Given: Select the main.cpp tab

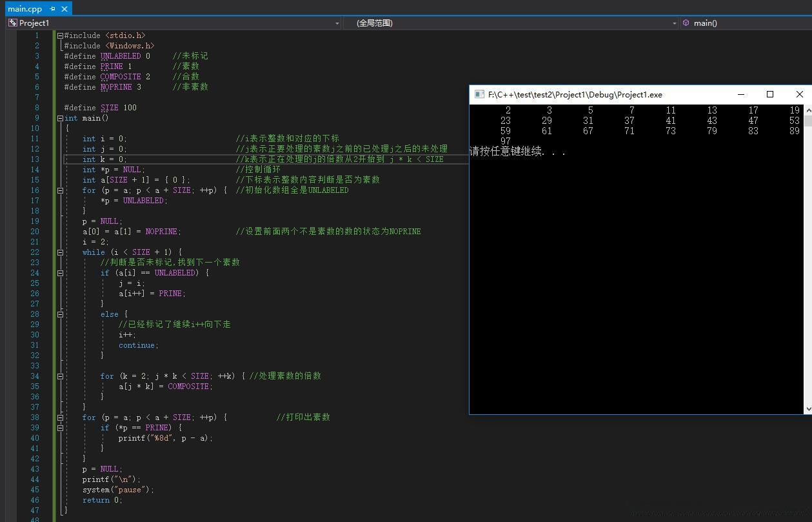Looking at the screenshot, I should coord(25,9).
